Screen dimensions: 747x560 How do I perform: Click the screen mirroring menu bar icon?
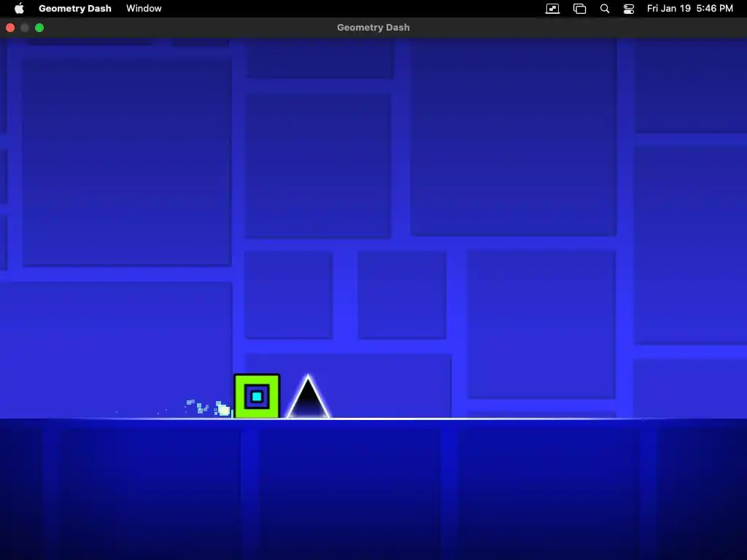coord(553,9)
